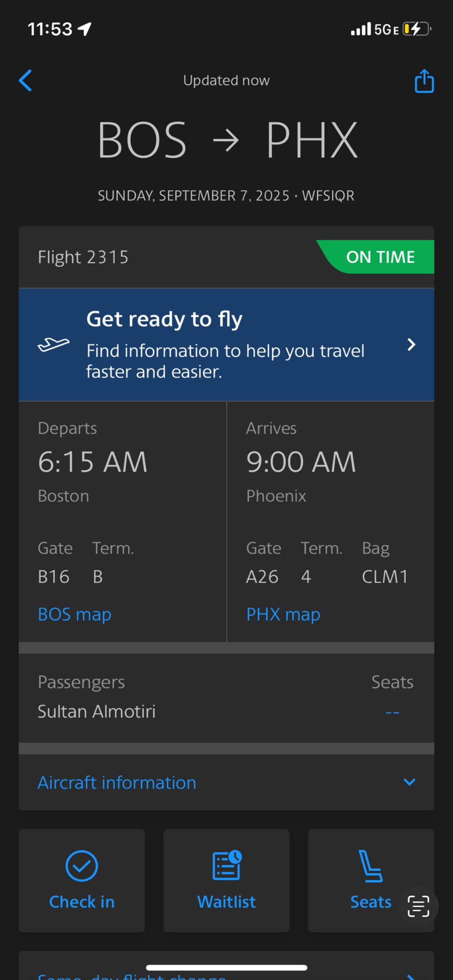453x980 pixels.
Task: Tap the Waitlist clipboard icon
Action: [x=227, y=865]
